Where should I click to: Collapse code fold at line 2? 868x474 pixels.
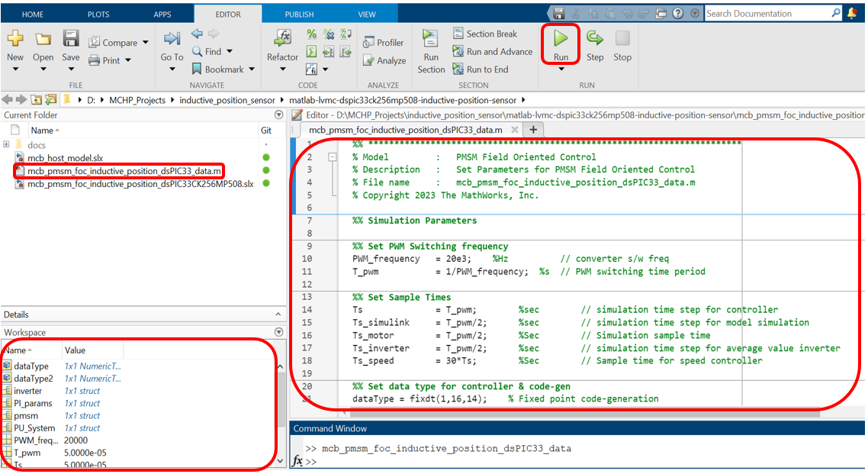pos(332,157)
